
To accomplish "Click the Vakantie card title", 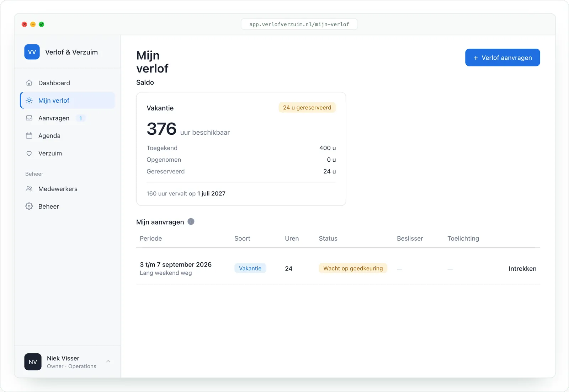I will point(160,108).
